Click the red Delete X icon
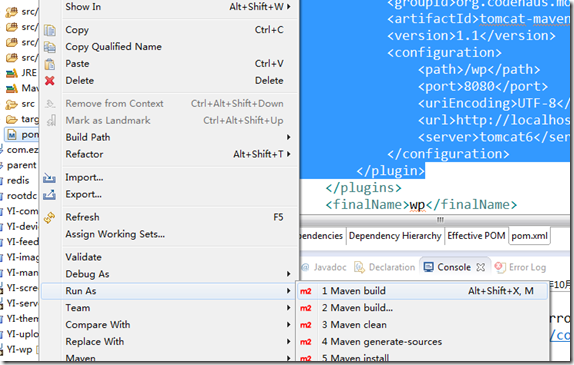Screen dimensions: 574x365 click(x=50, y=81)
